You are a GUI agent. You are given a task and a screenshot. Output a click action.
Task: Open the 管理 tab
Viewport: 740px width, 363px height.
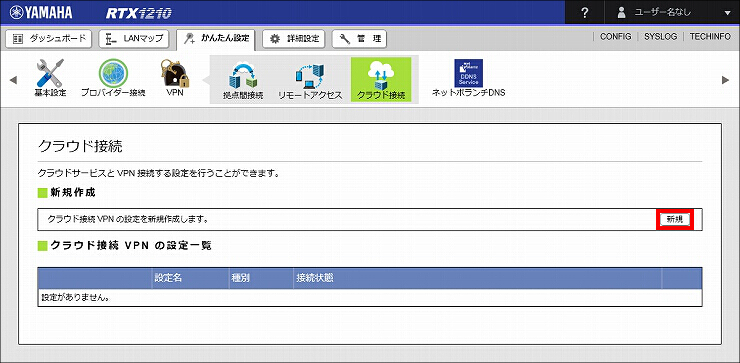(x=359, y=39)
